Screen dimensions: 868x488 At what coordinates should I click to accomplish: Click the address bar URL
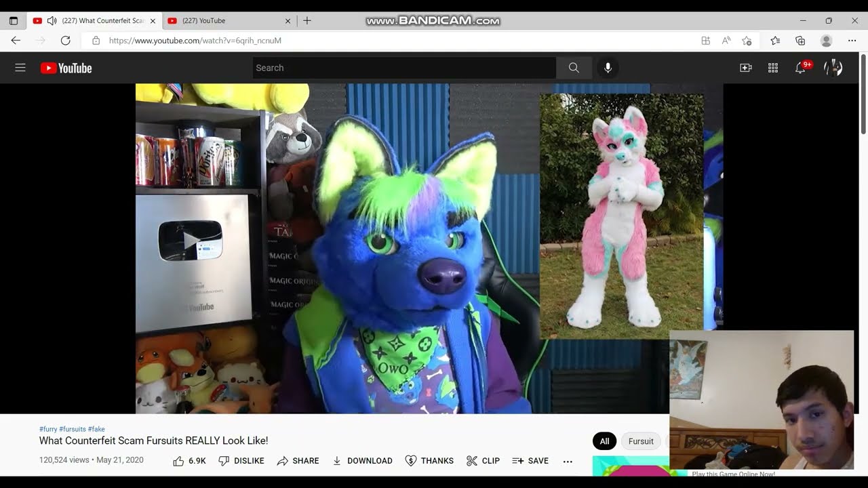coord(195,41)
